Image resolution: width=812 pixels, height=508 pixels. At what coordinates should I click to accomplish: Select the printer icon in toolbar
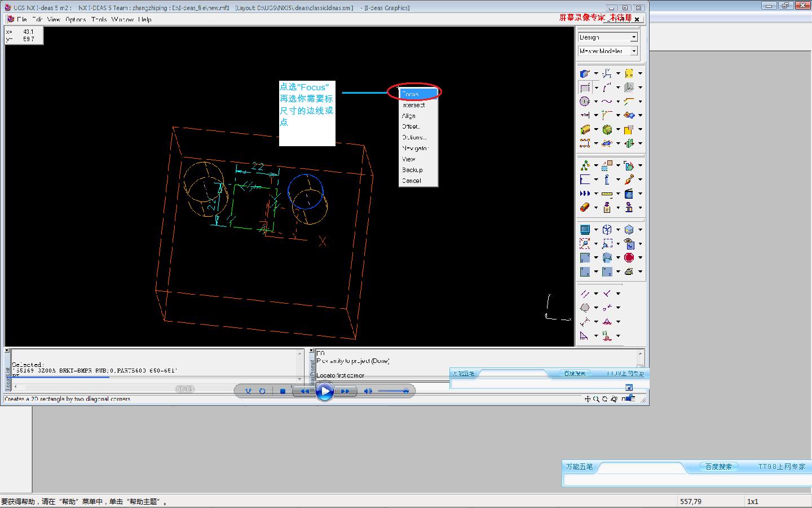click(629, 271)
